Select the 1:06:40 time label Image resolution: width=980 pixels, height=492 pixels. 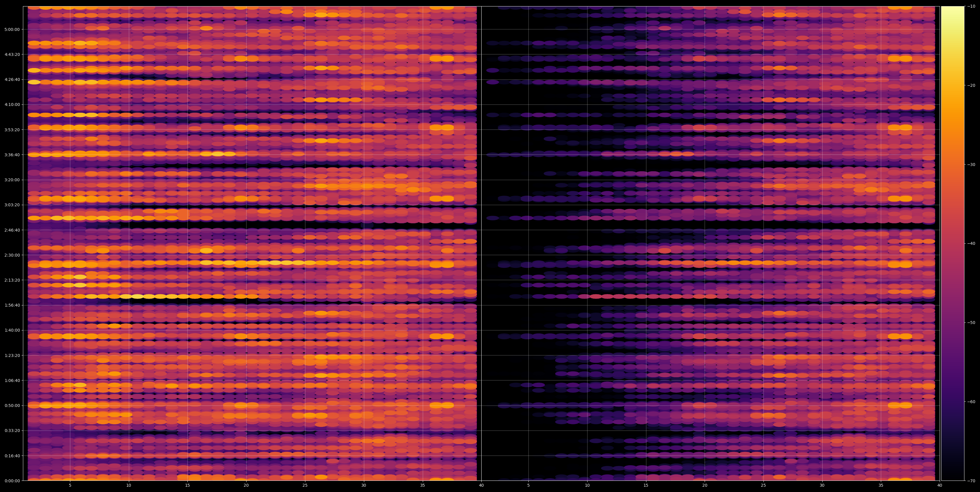click(x=12, y=380)
